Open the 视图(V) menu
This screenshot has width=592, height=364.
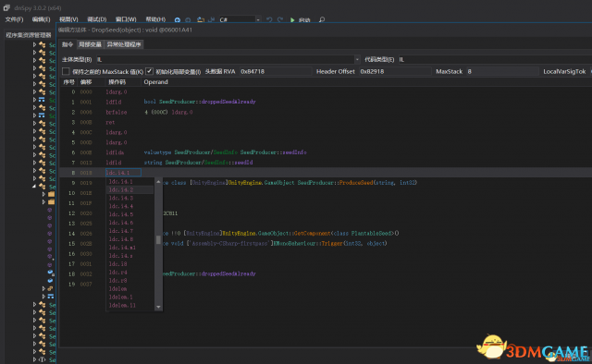tap(68, 19)
